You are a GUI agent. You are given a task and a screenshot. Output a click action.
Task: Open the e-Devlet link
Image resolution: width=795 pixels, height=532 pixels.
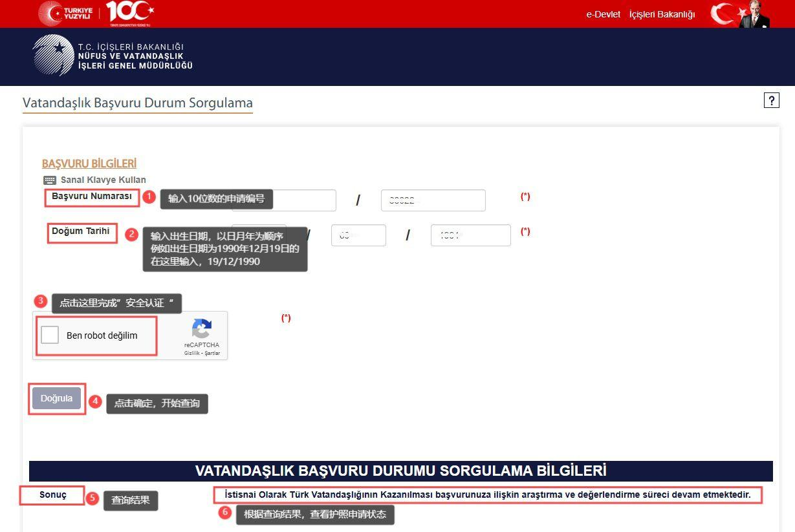[603, 14]
